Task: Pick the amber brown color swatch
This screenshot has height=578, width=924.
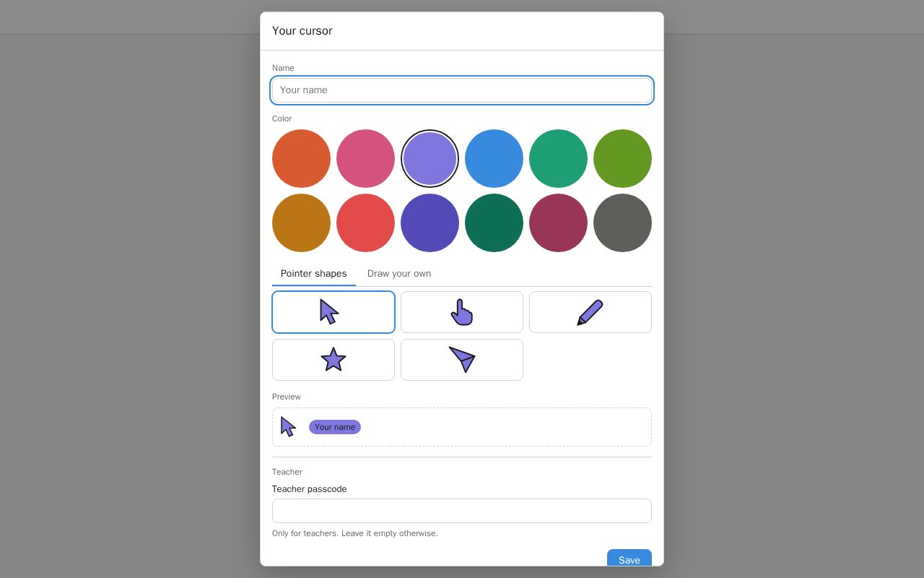Action: click(301, 223)
